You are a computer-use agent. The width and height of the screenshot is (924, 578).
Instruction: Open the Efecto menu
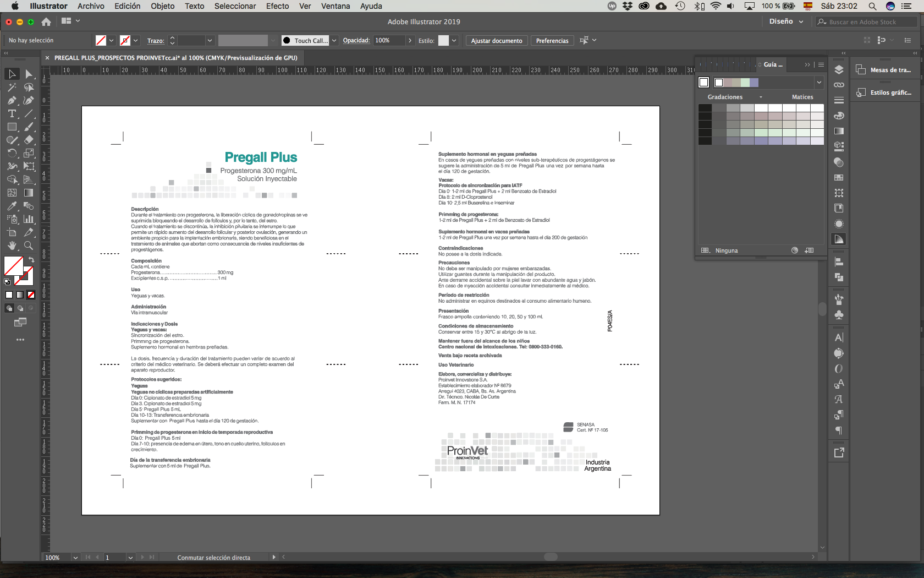click(277, 6)
